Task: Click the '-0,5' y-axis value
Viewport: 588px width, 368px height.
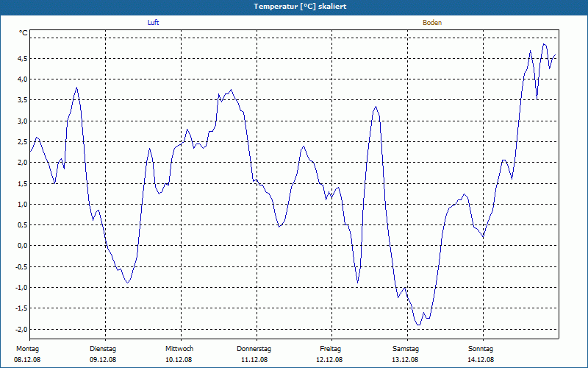Action: click(x=21, y=266)
